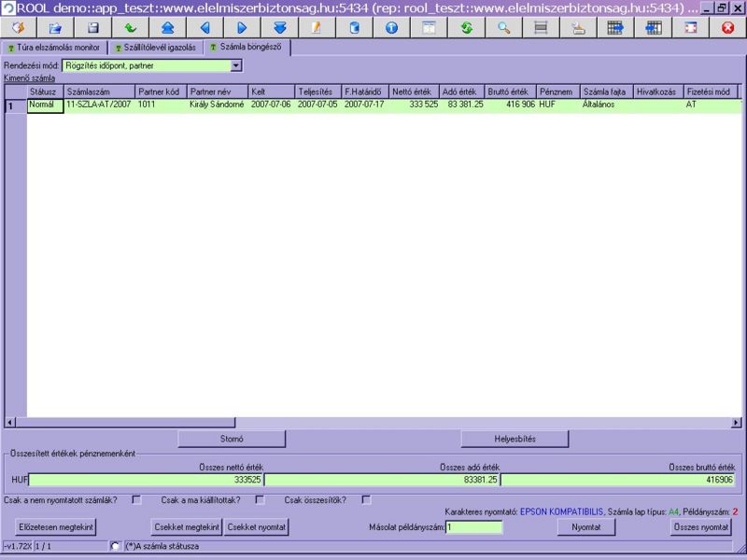Check the 'Csak összesítők?' checkbox
Viewport: 747px width, 560px height.
click(x=366, y=499)
